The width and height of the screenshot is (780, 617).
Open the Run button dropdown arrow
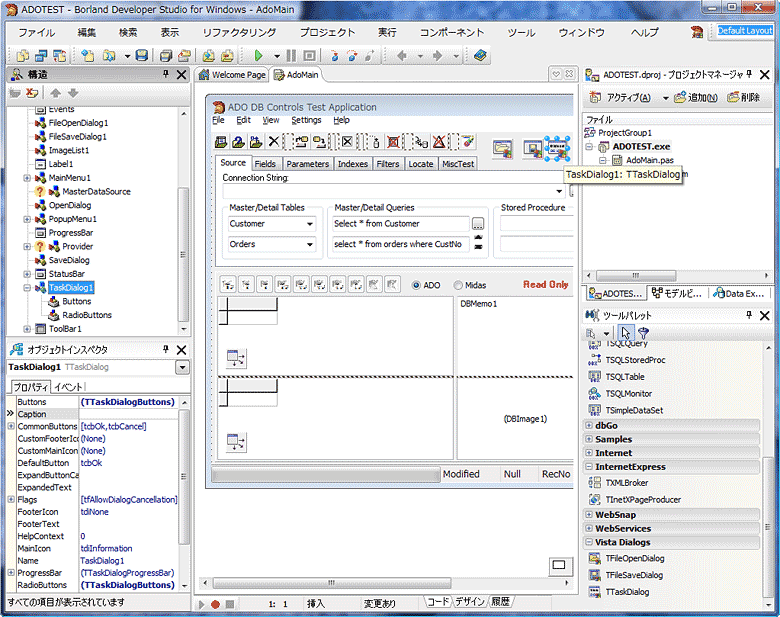click(277, 56)
